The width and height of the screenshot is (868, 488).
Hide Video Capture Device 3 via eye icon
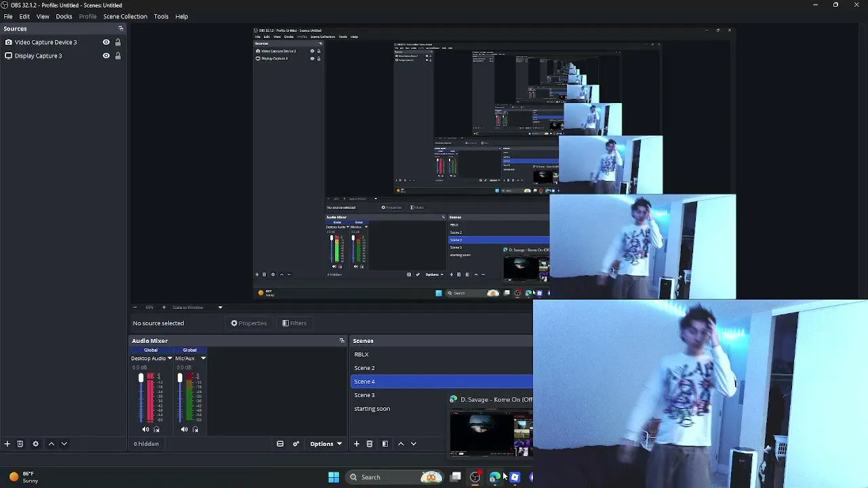point(106,42)
